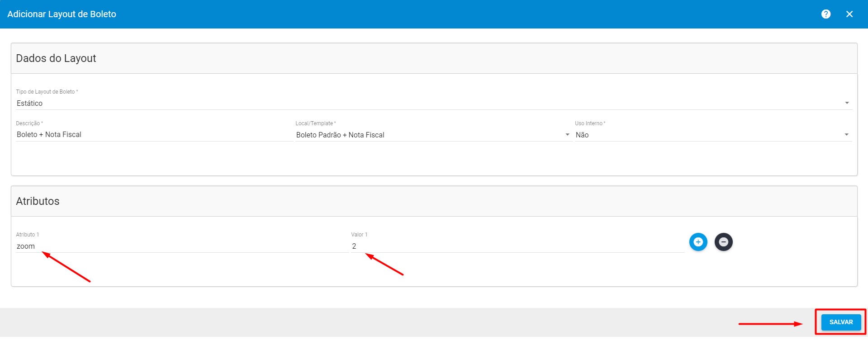The height and width of the screenshot is (345, 868).
Task: Expand the Local/Template dropdown
Action: point(434,135)
